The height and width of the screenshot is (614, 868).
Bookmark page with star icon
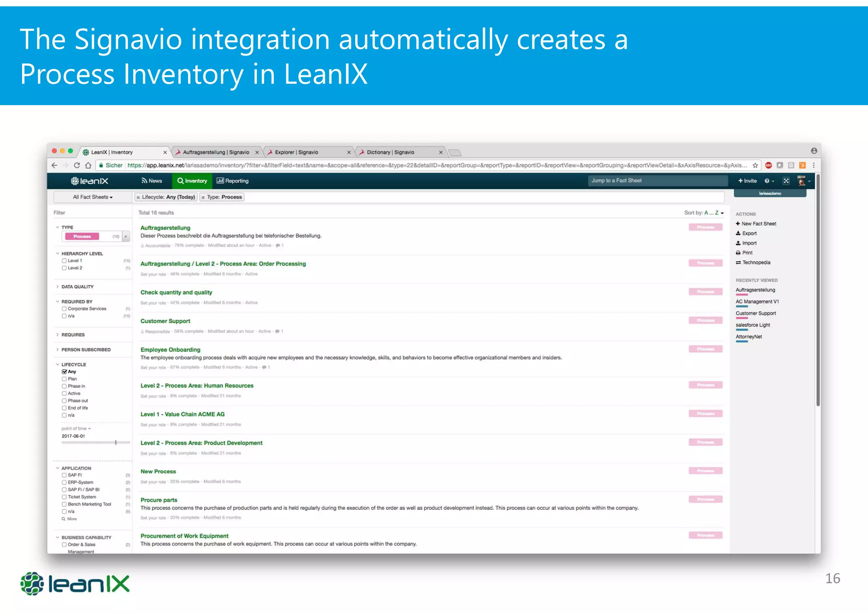click(755, 165)
